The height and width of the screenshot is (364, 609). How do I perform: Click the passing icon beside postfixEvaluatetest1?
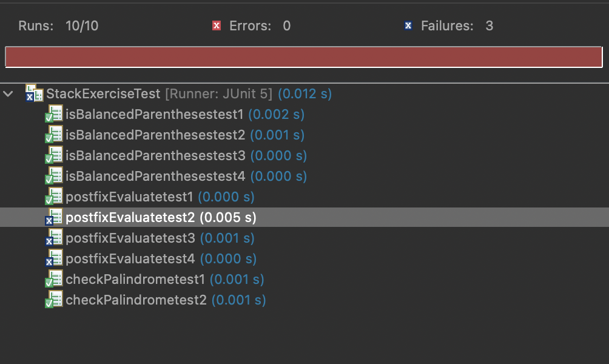coord(53,197)
